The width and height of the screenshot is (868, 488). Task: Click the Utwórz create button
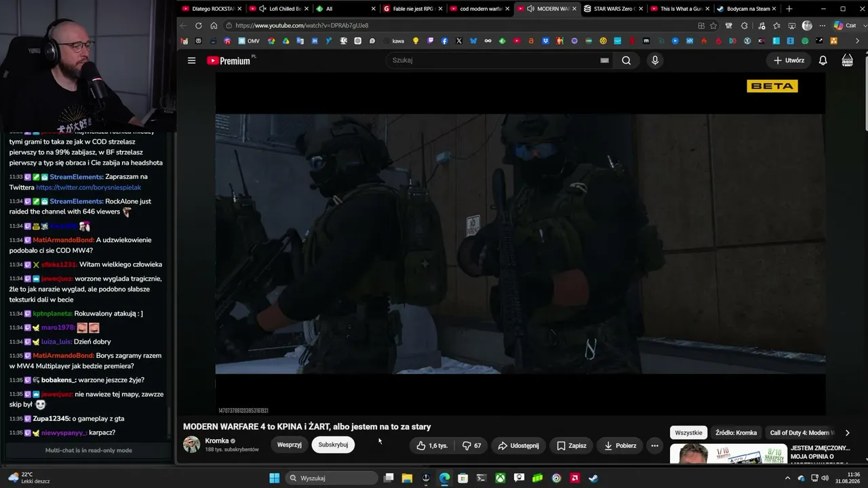(x=789, y=60)
